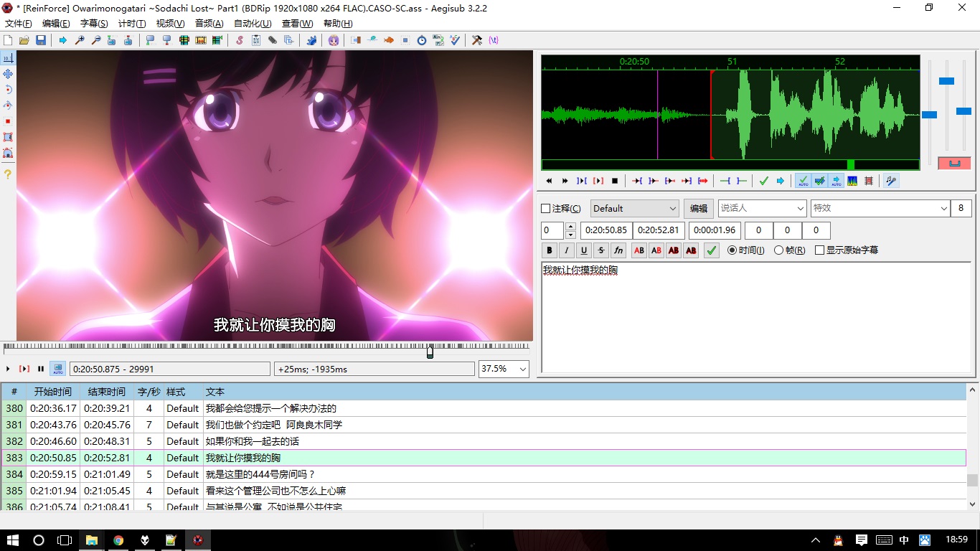Open the 计时 menu
Viewport: 980px width, 551px height.
coord(131,24)
